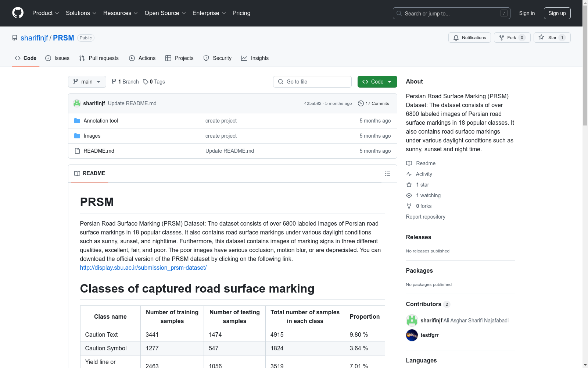Open the 17 Commits link
This screenshot has width=588, height=368.
coord(373,103)
